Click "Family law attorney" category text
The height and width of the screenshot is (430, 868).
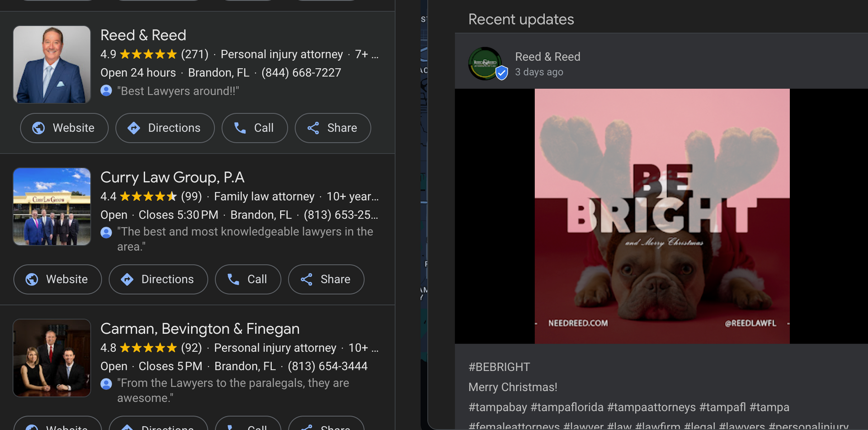264,196
